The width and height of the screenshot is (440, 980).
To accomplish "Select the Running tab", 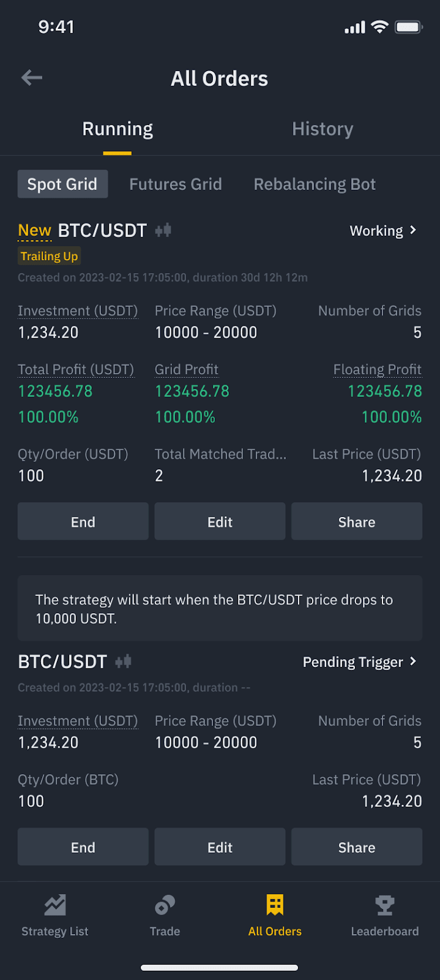I will (x=117, y=129).
